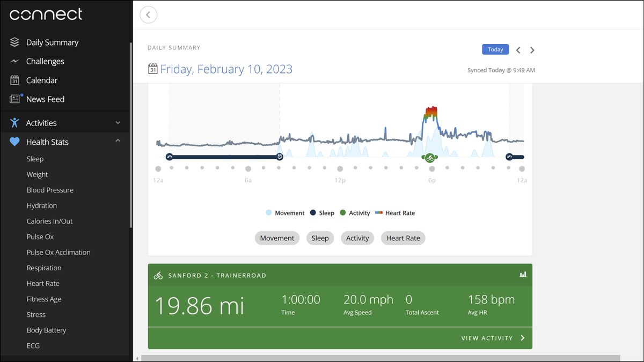This screenshot has height=362, width=644.
Task: Click the circular back arrow button
Action: [149, 15]
